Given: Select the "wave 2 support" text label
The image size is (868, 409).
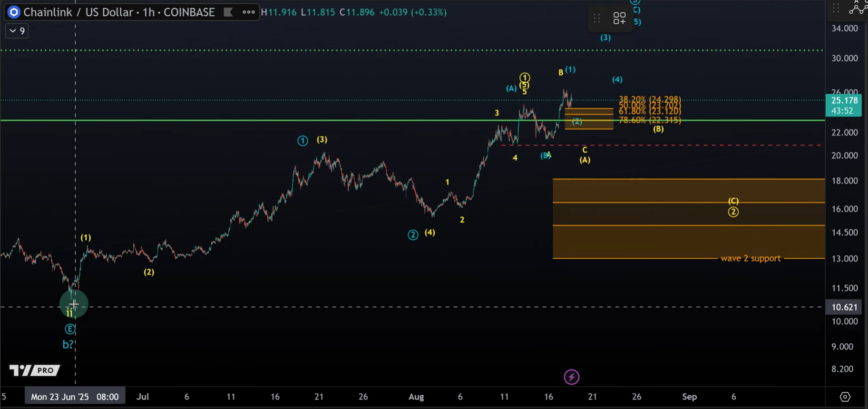Looking at the screenshot, I should [x=751, y=258].
